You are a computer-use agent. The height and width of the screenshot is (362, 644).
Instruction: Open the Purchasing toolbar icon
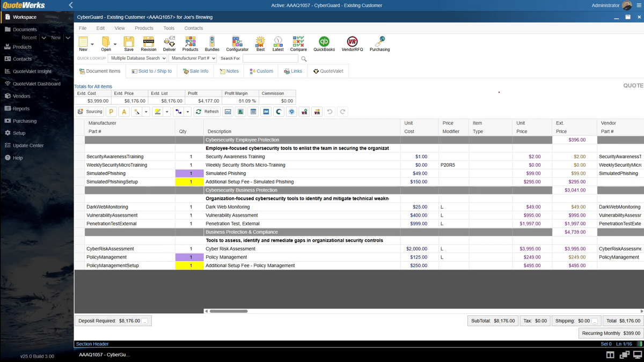(x=379, y=43)
